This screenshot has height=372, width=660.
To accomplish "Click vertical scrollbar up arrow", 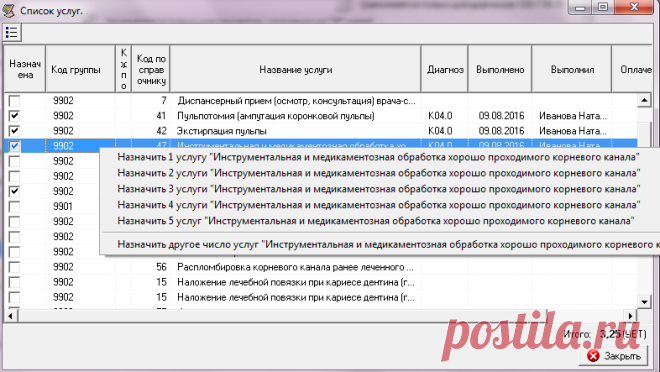I will tap(644, 100).
